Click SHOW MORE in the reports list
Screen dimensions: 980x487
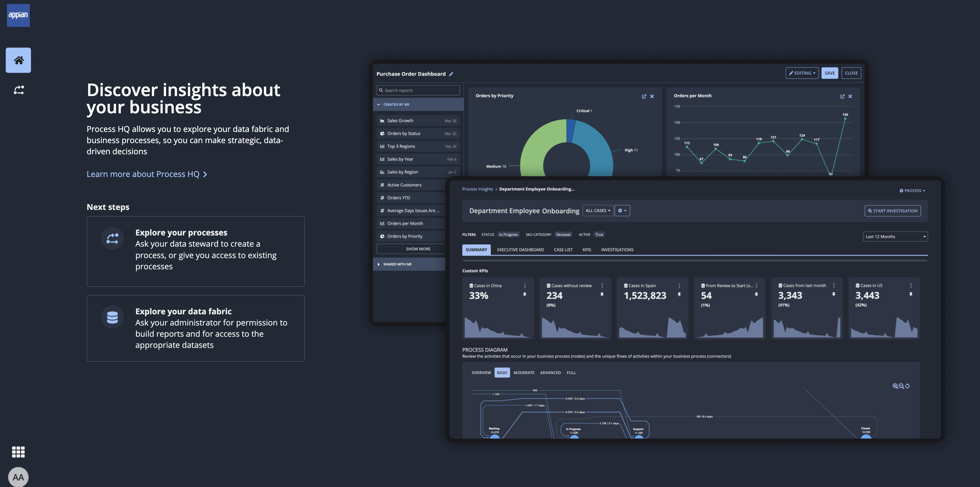tap(411, 249)
